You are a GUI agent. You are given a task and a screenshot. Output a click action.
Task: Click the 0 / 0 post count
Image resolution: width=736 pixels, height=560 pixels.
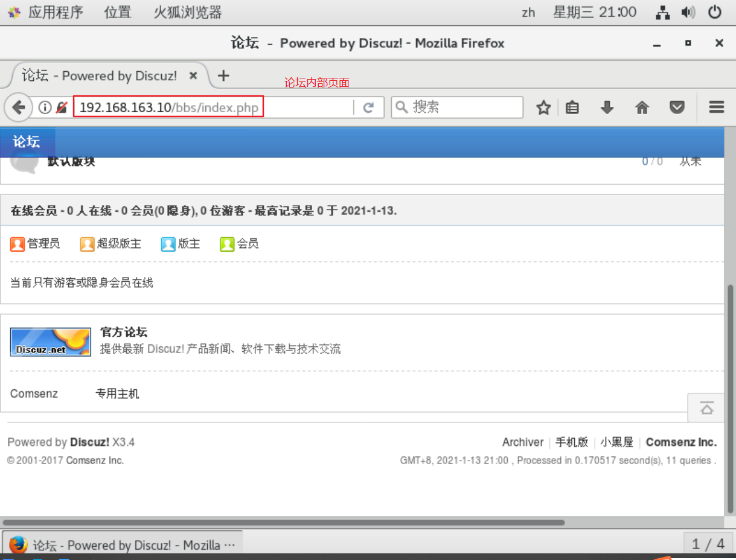pyautogui.click(x=652, y=161)
